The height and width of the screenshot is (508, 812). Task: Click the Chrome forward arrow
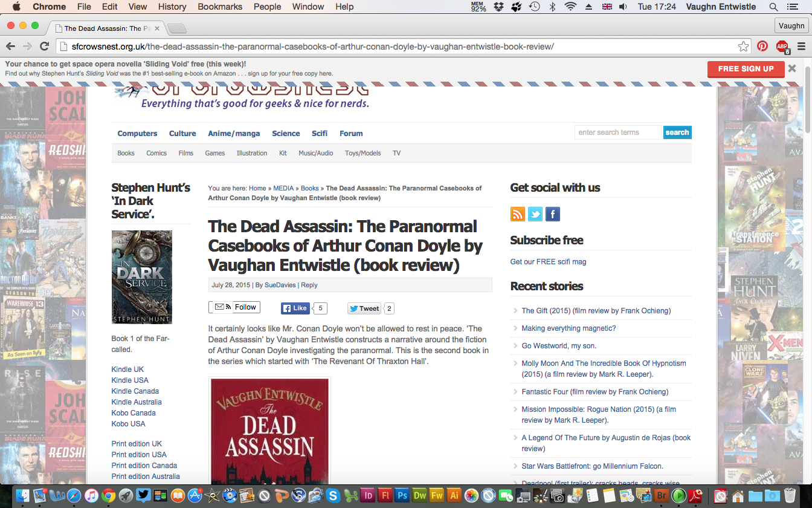[27, 47]
